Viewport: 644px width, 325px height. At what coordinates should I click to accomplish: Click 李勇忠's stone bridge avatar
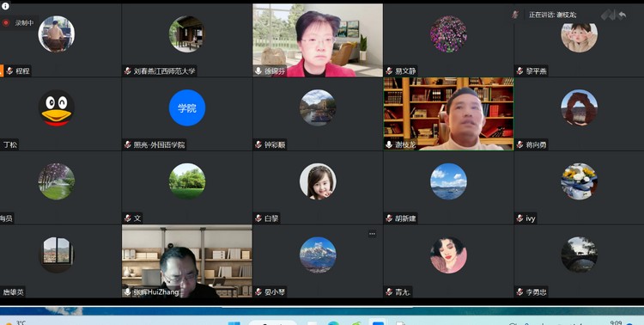click(x=579, y=255)
